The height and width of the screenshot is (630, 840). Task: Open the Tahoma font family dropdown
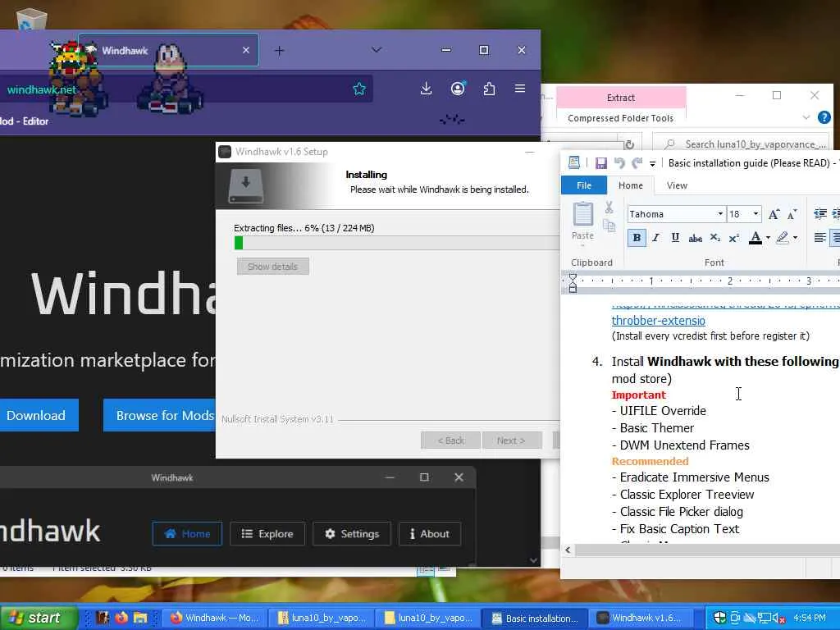point(720,214)
